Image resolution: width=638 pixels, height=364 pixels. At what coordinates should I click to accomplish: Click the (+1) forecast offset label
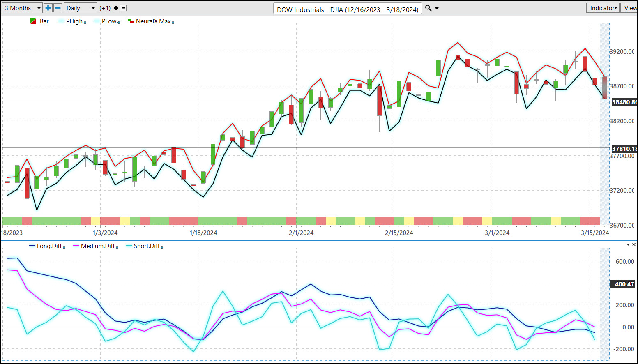[105, 8]
